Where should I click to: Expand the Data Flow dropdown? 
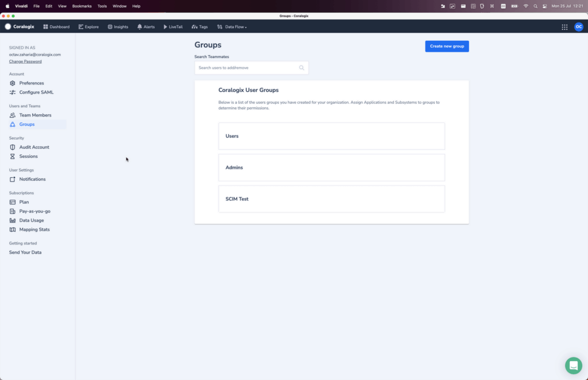pyautogui.click(x=232, y=26)
